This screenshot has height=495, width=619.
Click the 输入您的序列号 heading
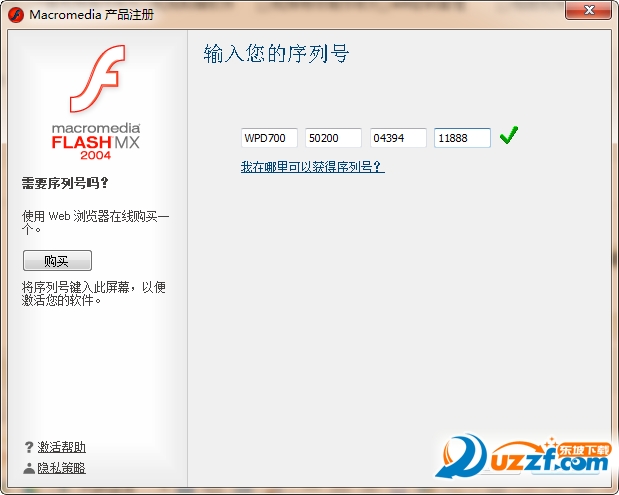pos(276,54)
